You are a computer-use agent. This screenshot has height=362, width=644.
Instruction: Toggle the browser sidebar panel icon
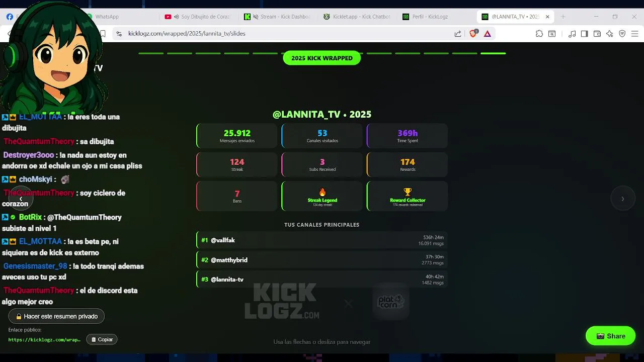pyautogui.click(x=584, y=34)
